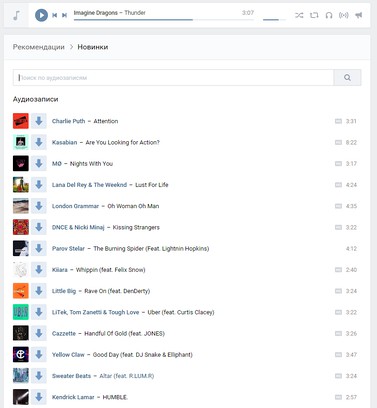This screenshot has height=408, width=377.
Task: Click the search magnifier button
Action: pos(347,78)
